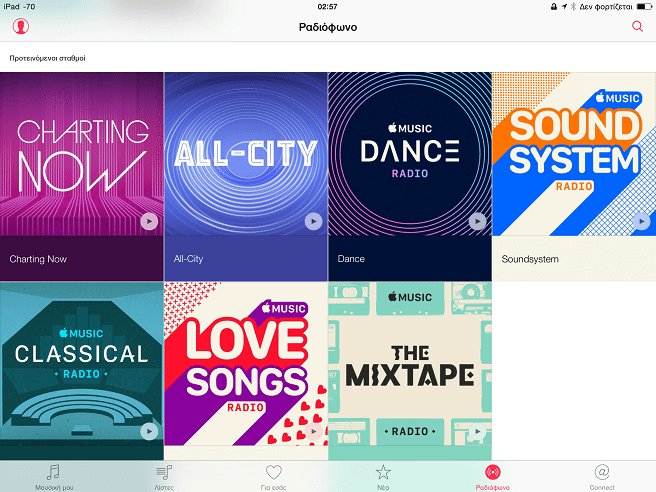
Task: Select the Dance label
Action: coord(351,259)
